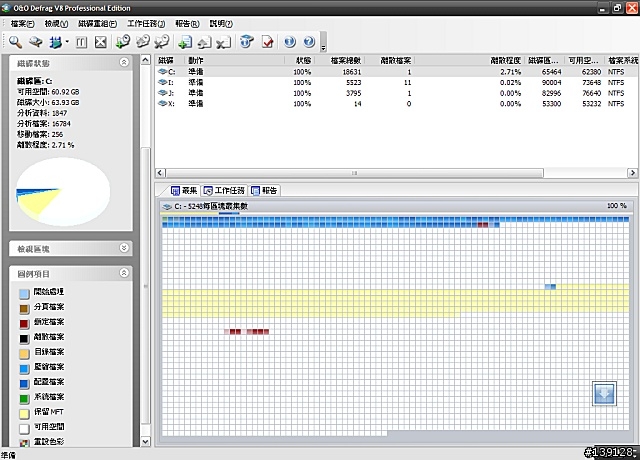Click the blue question mark help icon
Screen dimensions: 640x460
pyautogui.click(x=309, y=42)
